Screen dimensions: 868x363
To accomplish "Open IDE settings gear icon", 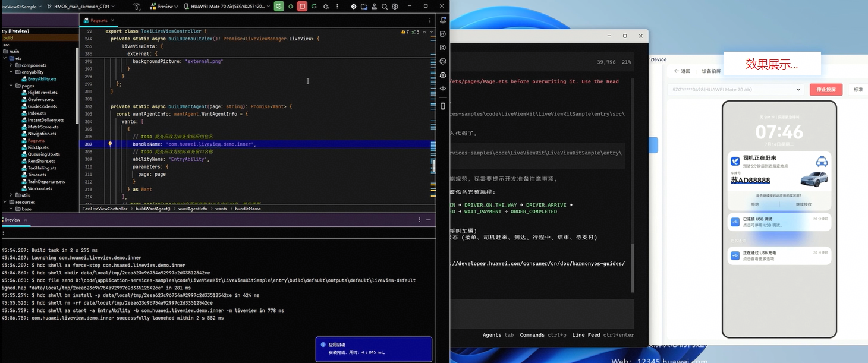I will 395,7.
